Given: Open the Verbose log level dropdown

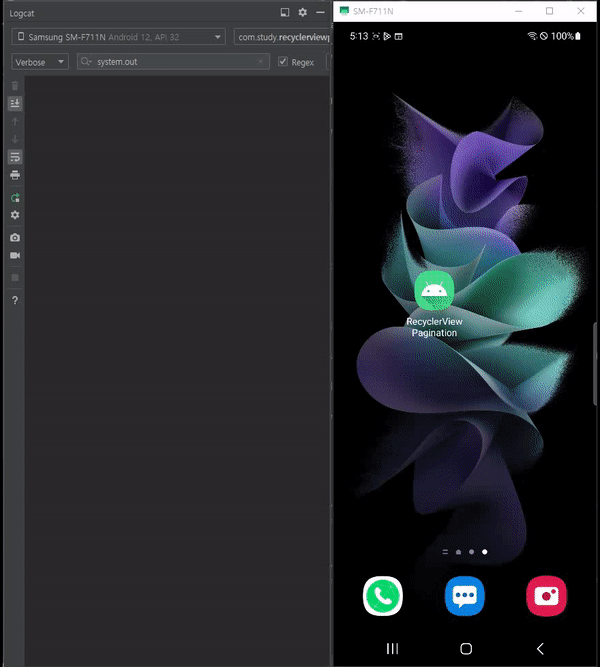Looking at the screenshot, I should click(40, 62).
